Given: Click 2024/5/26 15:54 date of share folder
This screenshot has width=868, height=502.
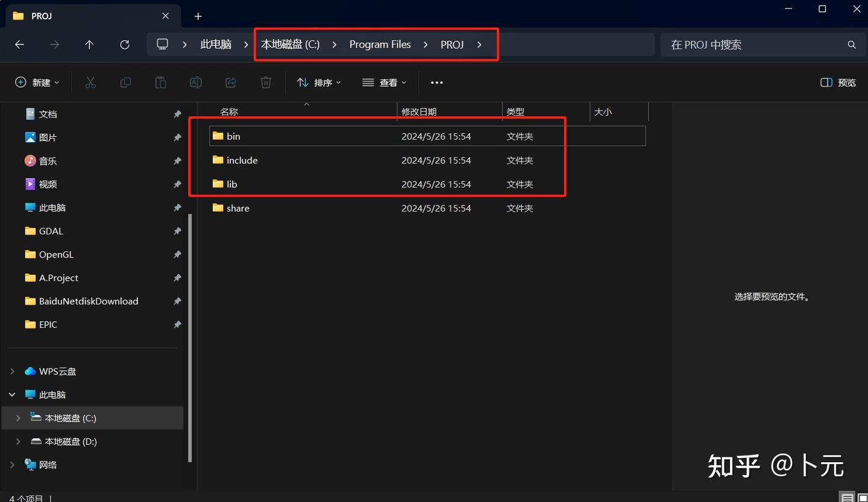Looking at the screenshot, I should pos(436,209).
